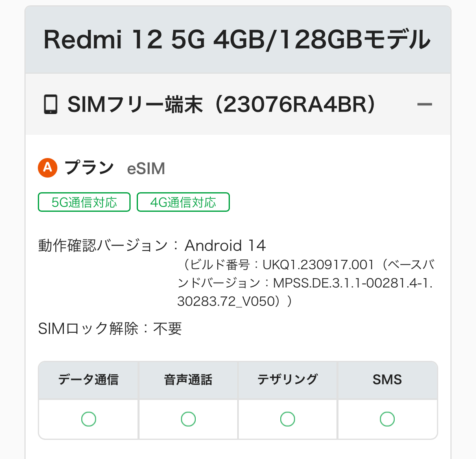Click the green circle under 音声通話

pyautogui.click(x=188, y=419)
